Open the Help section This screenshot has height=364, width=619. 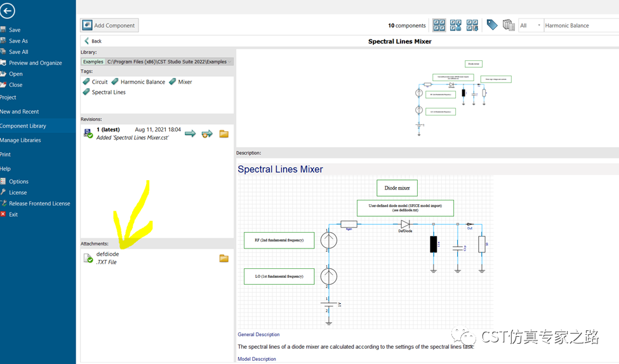[x=5, y=169]
